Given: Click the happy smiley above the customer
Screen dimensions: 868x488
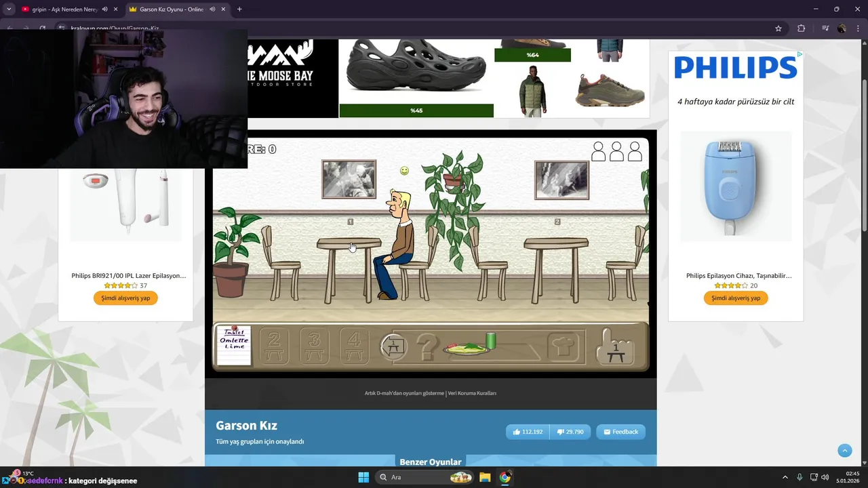Looking at the screenshot, I should click(x=404, y=171).
